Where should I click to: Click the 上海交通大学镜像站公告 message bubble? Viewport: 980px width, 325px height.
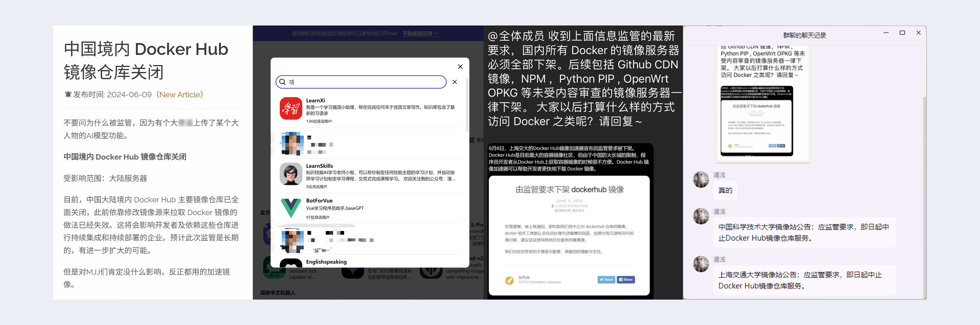pyautogui.click(x=804, y=280)
